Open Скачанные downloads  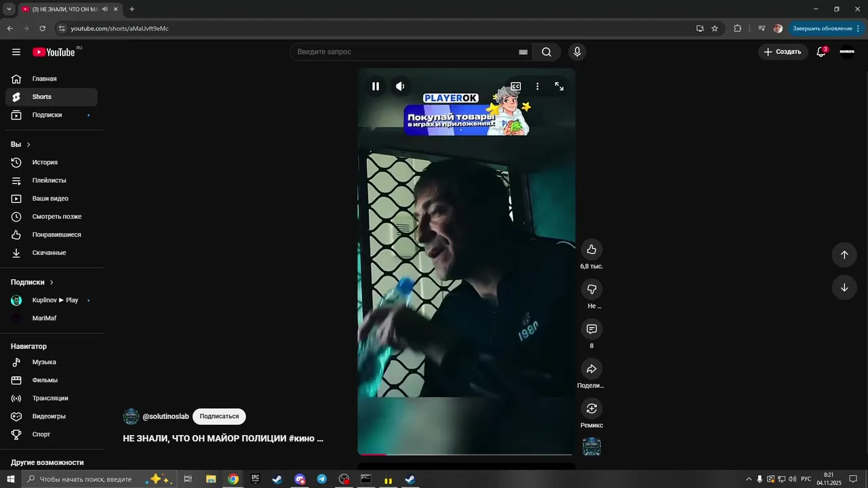point(52,253)
